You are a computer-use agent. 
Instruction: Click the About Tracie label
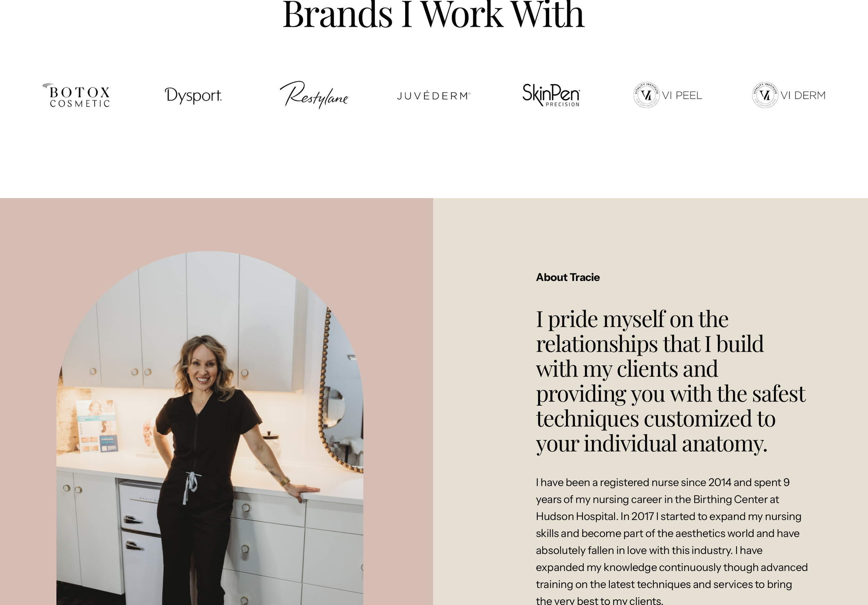click(567, 277)
